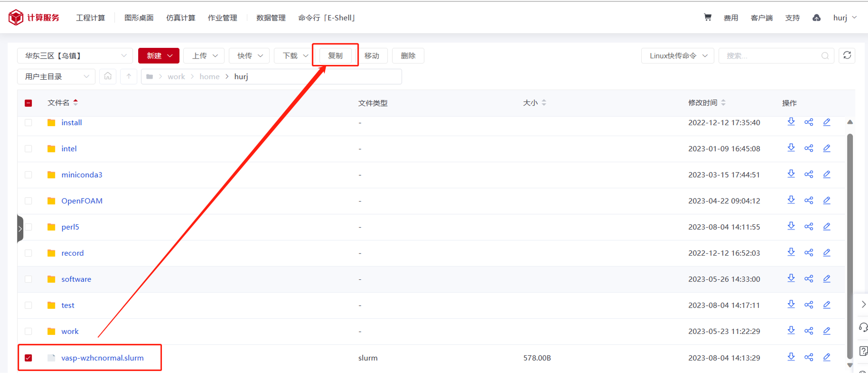This screenshot has width=868, height=380.
Task: Rename the install folder
Action: [826, 122]
